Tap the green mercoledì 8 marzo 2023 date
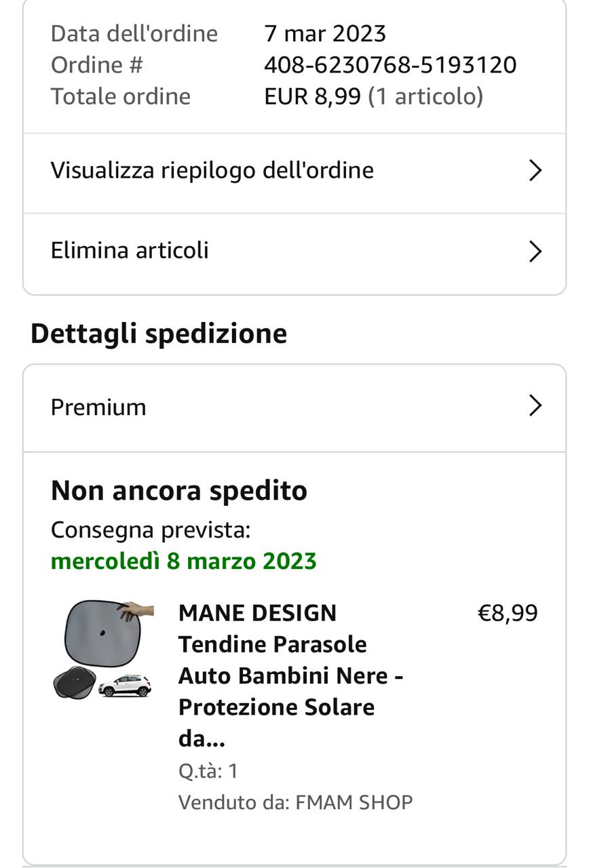Screen dimensions: 589x868 [184, 561]
